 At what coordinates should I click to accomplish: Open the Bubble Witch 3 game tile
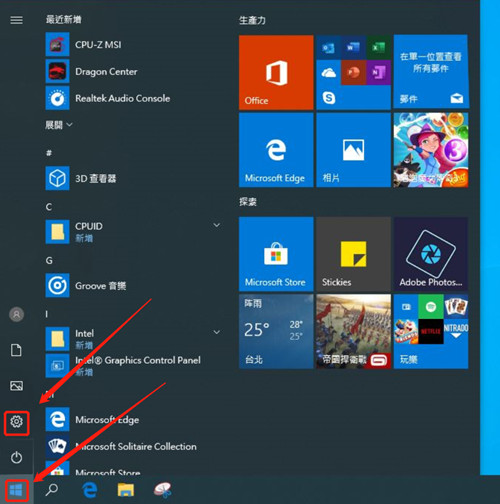431,150
